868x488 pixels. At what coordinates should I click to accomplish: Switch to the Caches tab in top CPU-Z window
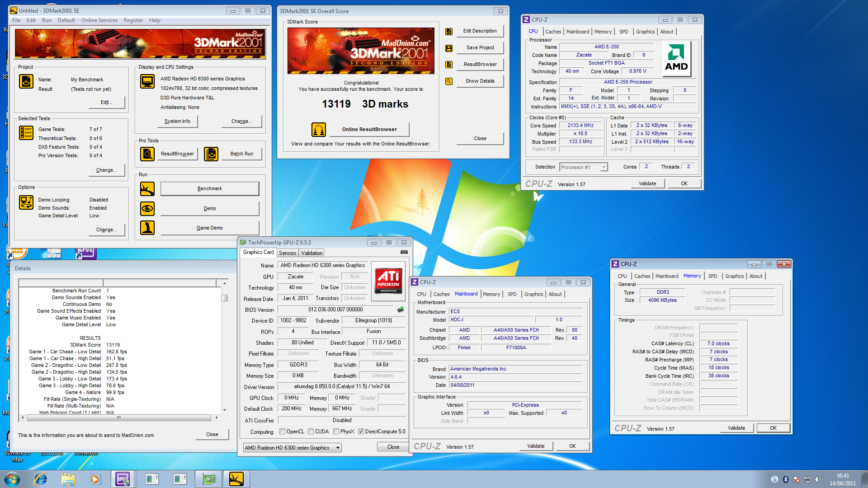[553, 32]
